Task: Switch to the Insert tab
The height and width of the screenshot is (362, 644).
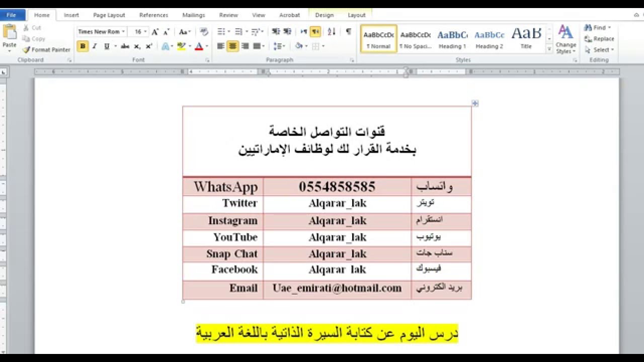Action: click(x=71, y=15)
